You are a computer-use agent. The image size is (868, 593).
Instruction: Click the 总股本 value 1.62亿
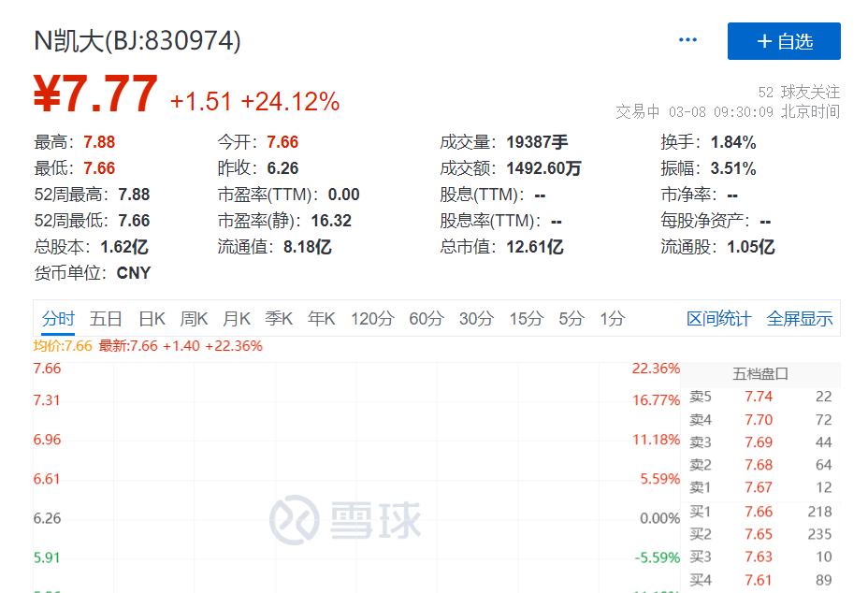124,247
